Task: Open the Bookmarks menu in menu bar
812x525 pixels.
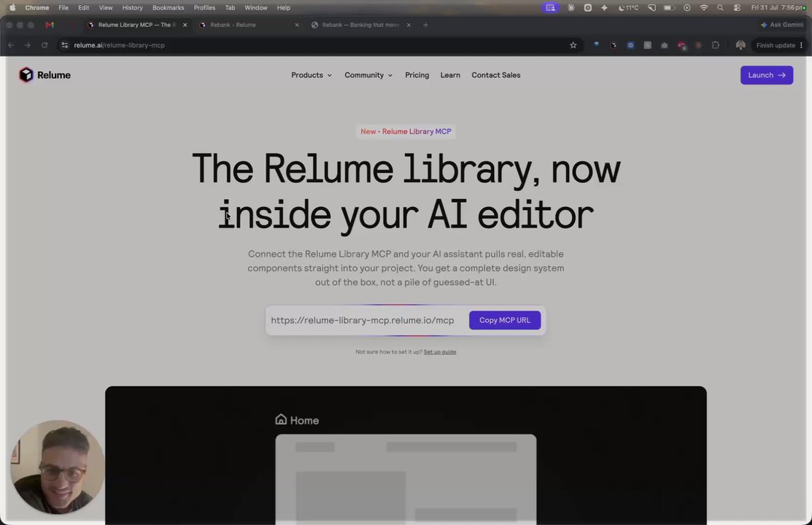Action: coord(169,8)
